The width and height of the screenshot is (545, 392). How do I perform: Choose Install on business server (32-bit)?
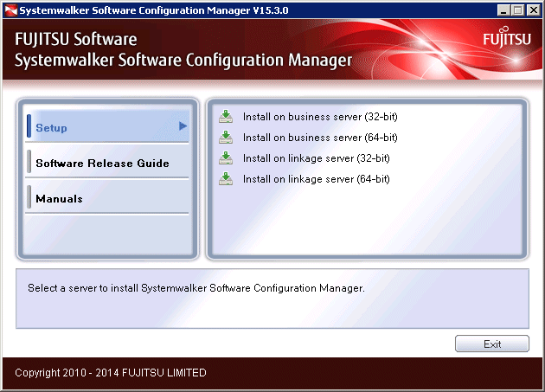(320, 116)
